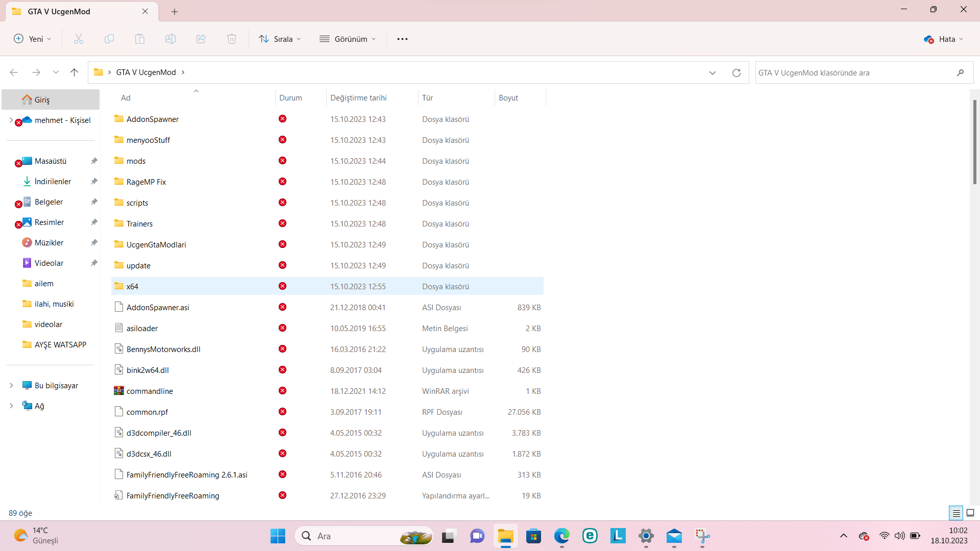The image size is (980, 551).
Task: Select the common.rpf file
Action: click(x=327, y=412)
